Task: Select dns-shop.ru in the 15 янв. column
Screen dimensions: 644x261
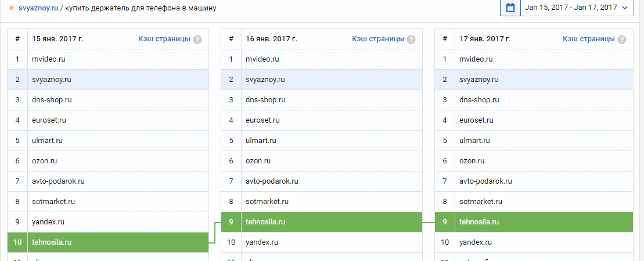Action: click(52, 100)
